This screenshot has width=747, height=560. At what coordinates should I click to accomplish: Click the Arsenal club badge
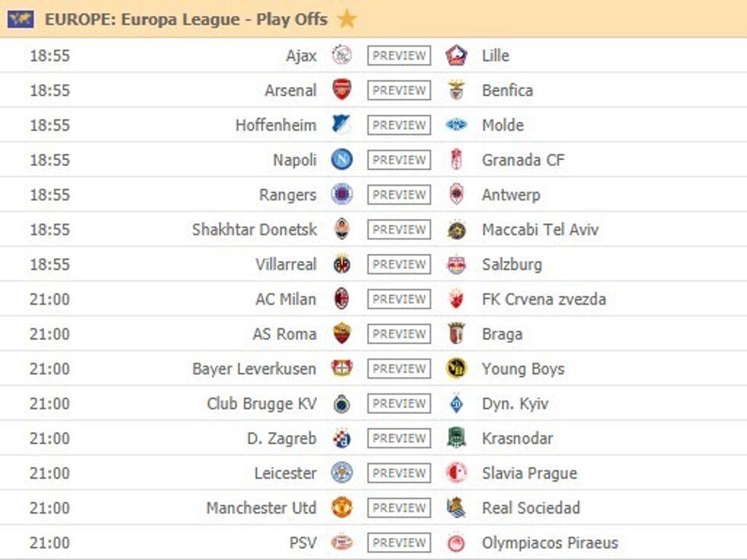click(x=343, y=90)
